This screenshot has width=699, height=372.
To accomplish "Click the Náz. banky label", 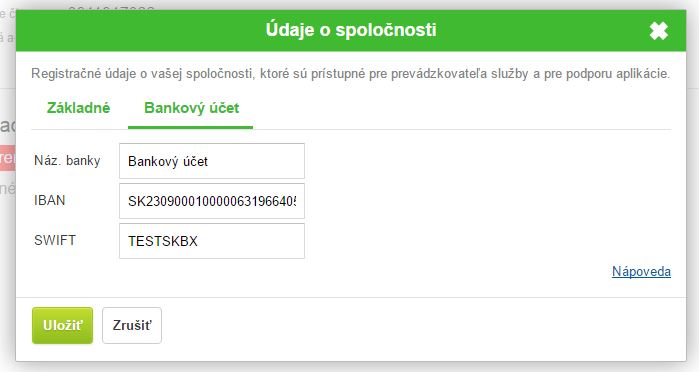I will tap(67, 161).
